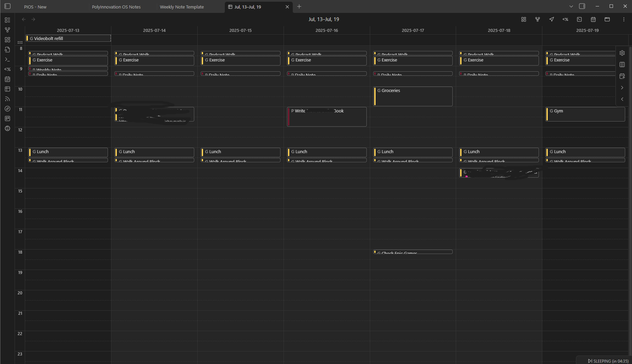Expand the tab list dropdown chevron
This screenshot has width=632, height=364.
571,6
